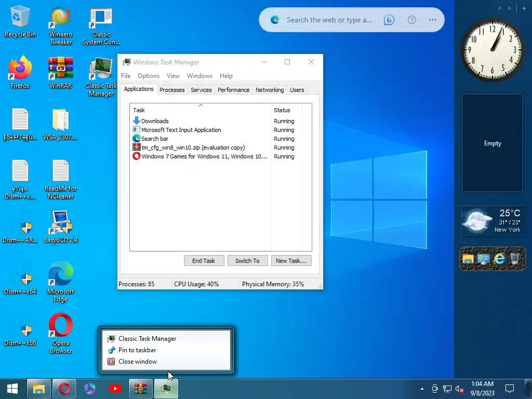The width and height of the screenshot is (532, 399).
Task: Open Internet Explorer in the sidebar launcher gadget
Action: click(499, 259)
